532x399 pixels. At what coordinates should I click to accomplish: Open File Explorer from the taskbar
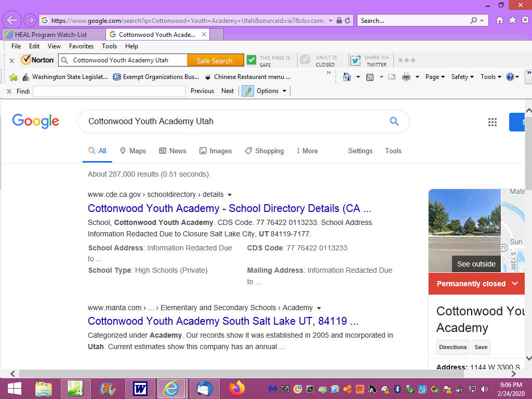pos(44,389)
